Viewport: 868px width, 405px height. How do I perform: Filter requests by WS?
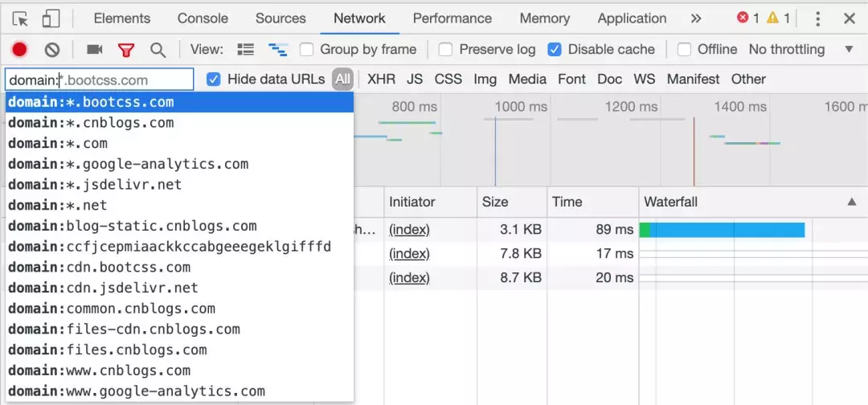point(645,79)
